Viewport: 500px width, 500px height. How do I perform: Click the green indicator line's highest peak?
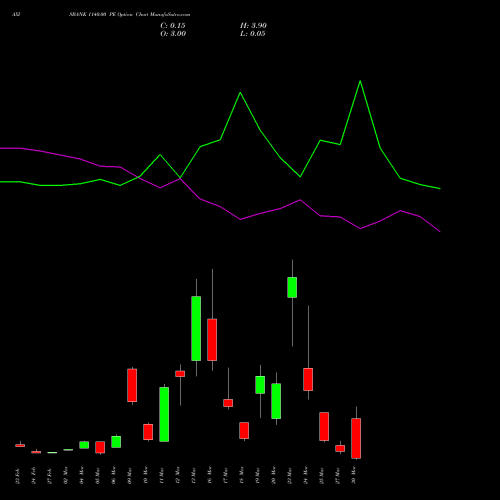pyautogui.click(x=360, y=81)
